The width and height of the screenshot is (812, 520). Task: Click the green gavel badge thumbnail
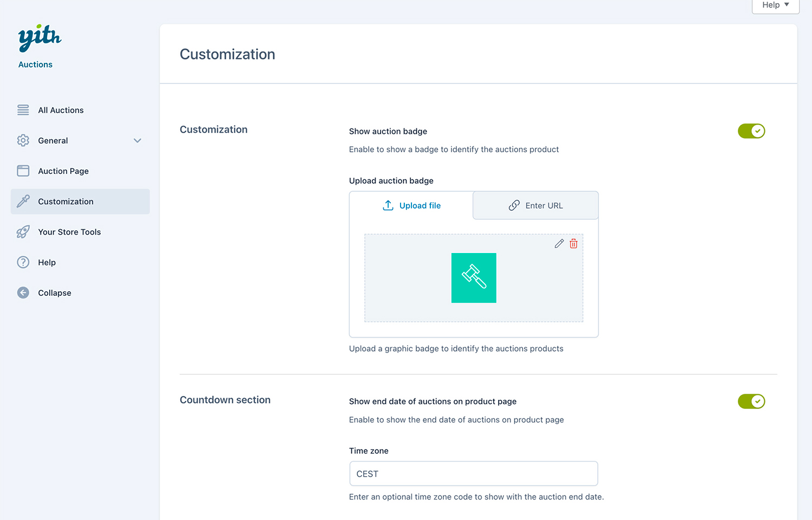(474, 278)
